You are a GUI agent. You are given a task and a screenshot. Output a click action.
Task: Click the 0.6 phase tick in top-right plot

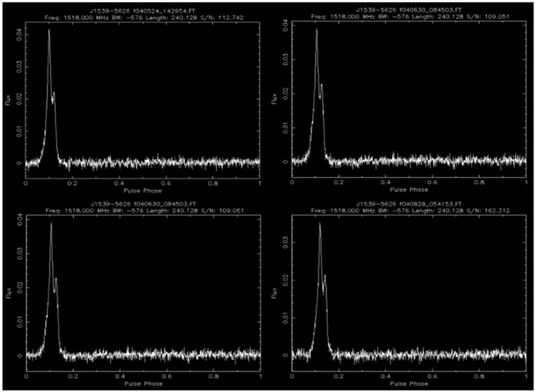[432, 183]
